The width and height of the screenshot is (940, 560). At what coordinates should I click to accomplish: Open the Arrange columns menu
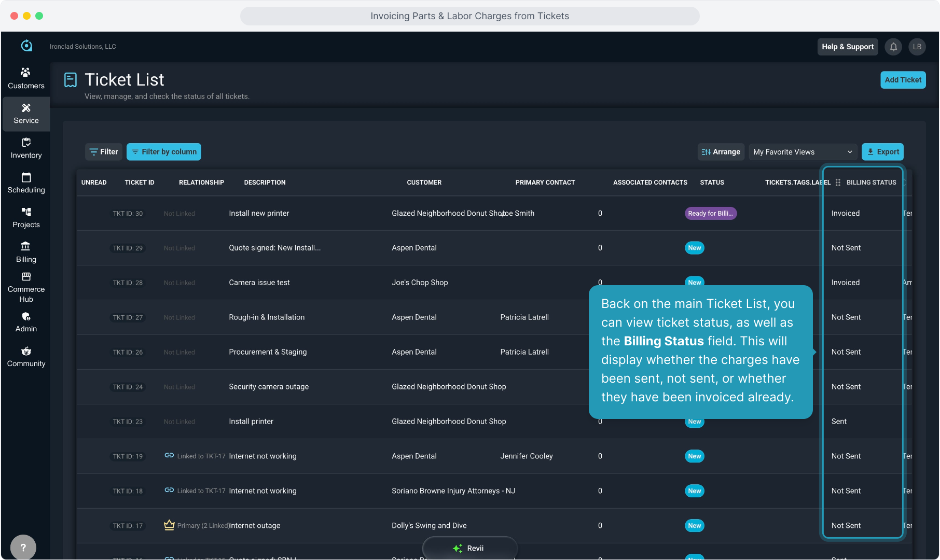coord(721,152)
